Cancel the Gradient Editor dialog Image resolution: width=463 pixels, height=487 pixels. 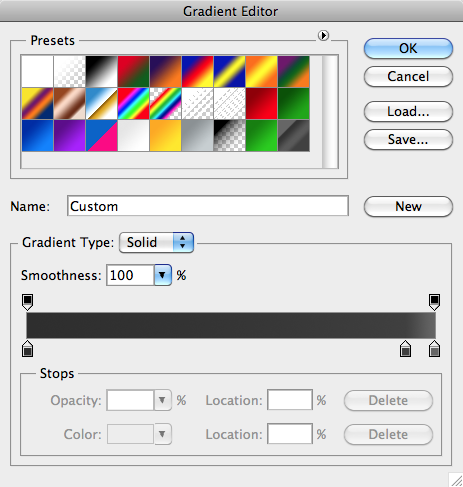(408, 77)
